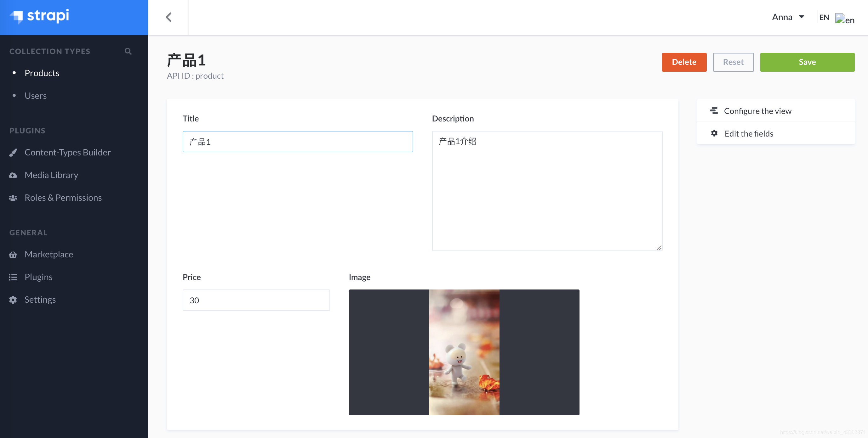The height and width of the screenshot is (438, 868).
Task: Click the back navigation chevron
Action: pyautogui.click(x=168, y=17)
